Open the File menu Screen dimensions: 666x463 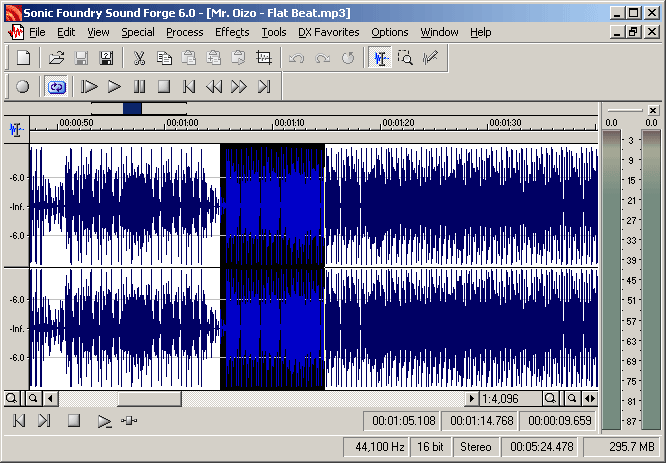pyautogui.click(x=37, y=32)
